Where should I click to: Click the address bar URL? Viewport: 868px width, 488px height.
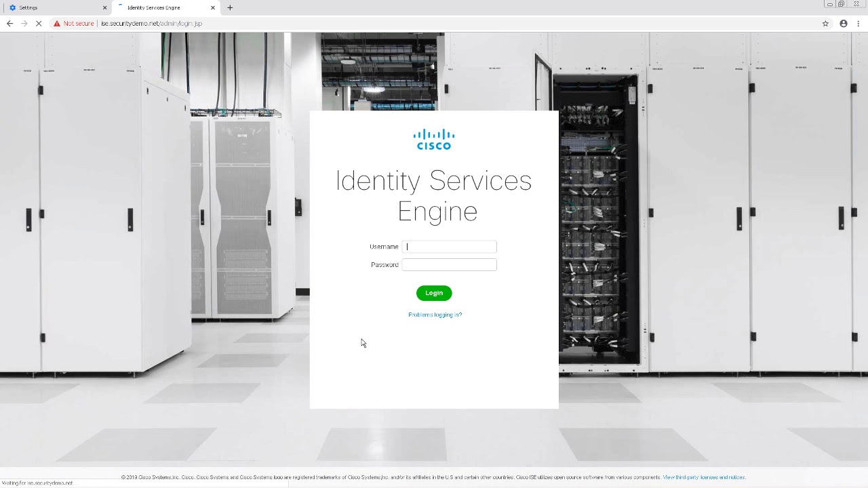152,23
